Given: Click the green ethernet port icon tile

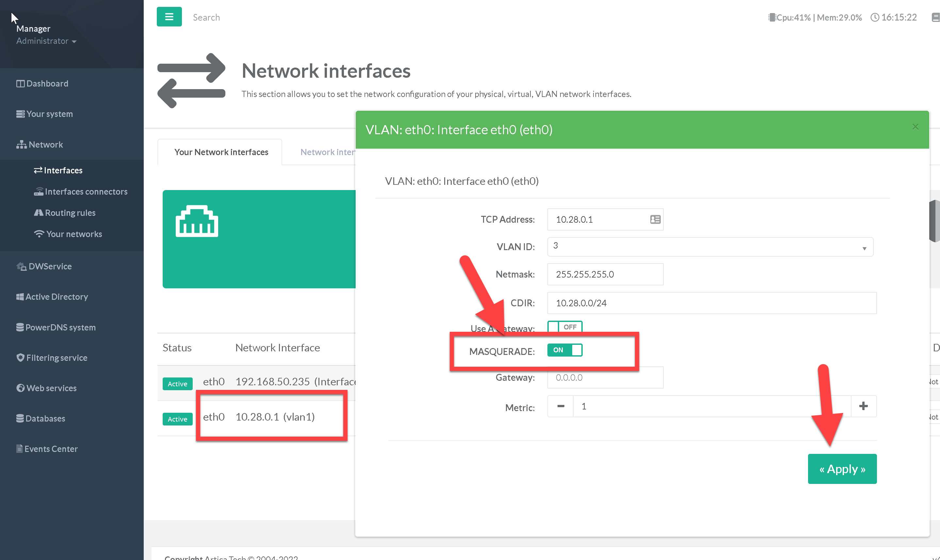Looking at the screenshot, I should (197, 221).
